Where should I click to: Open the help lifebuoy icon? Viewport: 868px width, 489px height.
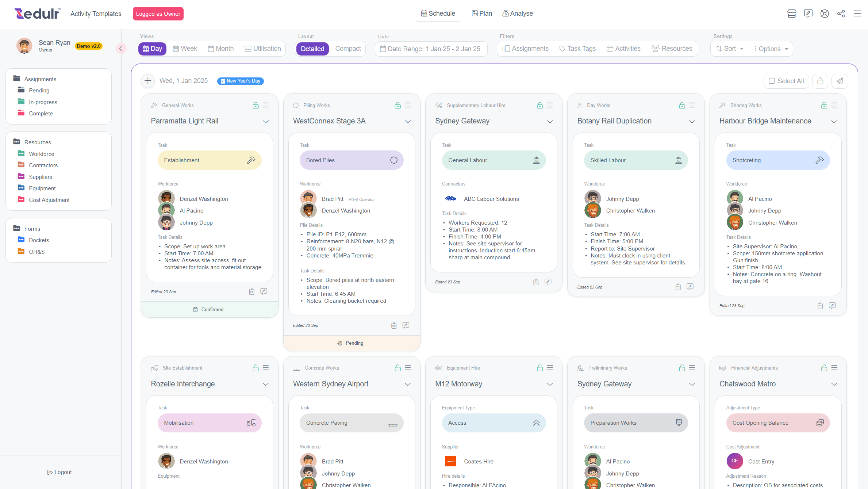tap(825, 14)
